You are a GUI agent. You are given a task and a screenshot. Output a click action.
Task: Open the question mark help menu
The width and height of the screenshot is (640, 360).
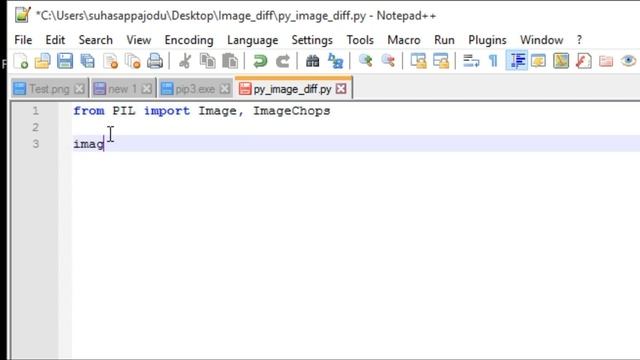579,40
